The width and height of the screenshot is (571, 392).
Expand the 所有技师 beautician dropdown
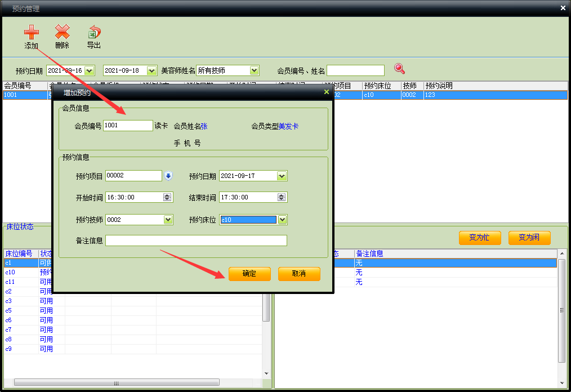[x=254, y=70]
